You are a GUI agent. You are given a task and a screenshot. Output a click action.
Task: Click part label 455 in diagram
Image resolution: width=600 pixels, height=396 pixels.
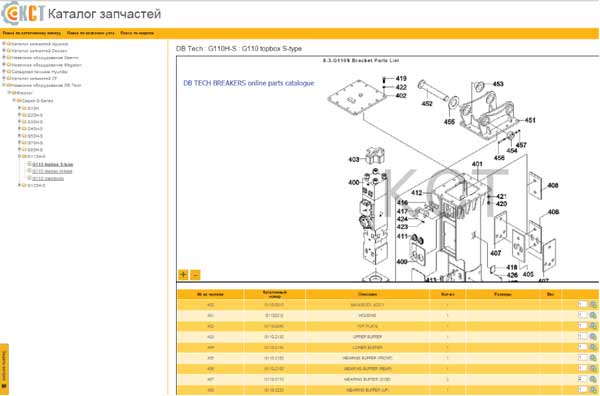click(x=449, y=122)
